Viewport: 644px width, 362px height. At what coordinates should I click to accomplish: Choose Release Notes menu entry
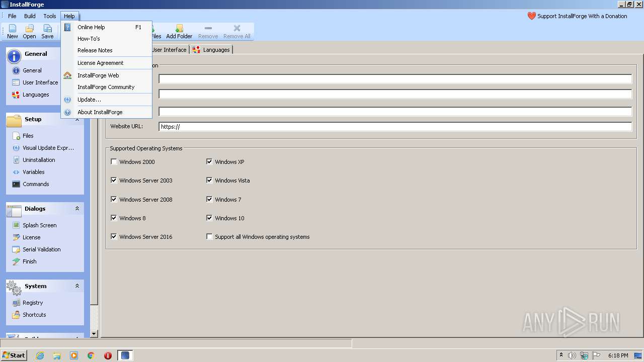[x=106, y=50]
